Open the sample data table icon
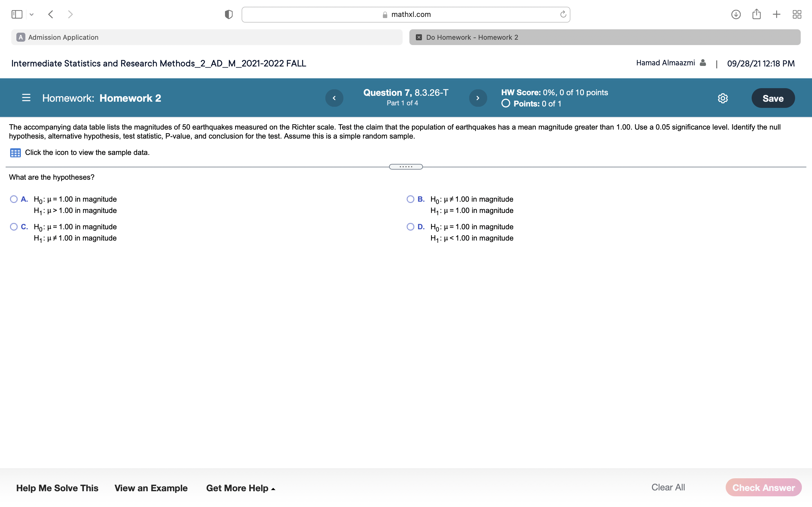 click(15, 153)
